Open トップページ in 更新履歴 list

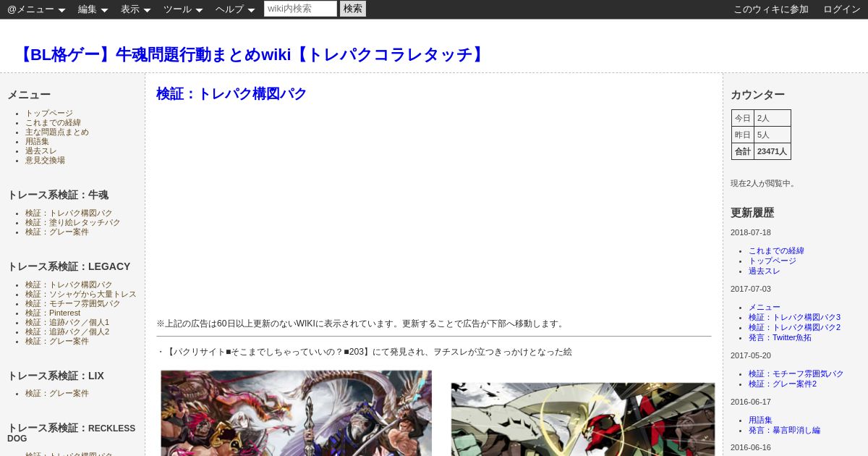tap(773, 261)
